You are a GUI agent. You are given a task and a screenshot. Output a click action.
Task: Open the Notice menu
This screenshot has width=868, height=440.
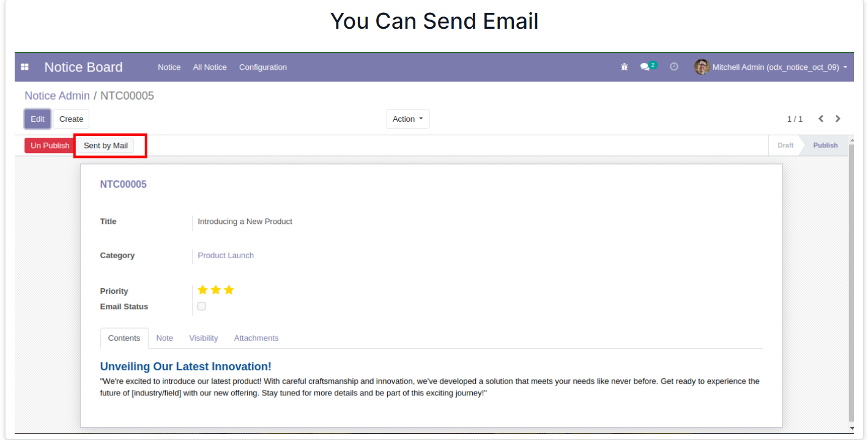(169, 67)
